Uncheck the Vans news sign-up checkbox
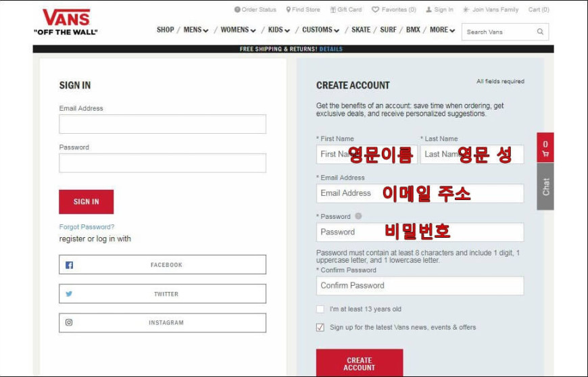 [320, 327]
